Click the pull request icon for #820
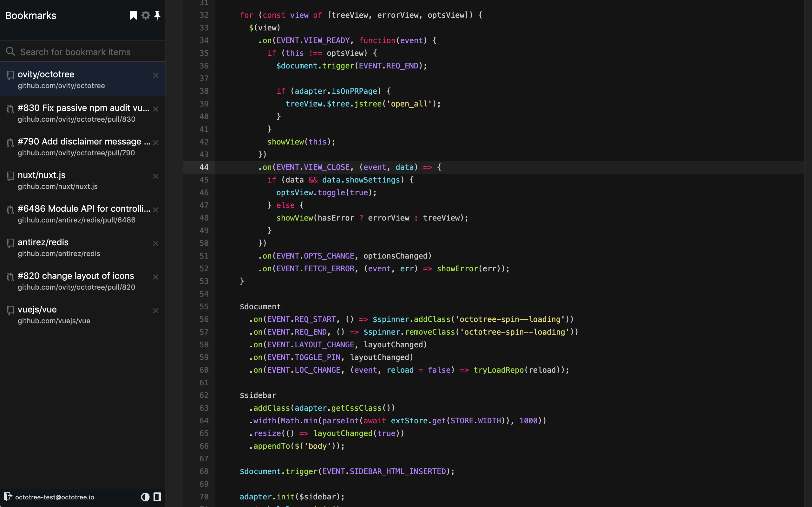Viewport: 812px width, 507px height. pyautogui.click(x=10, y=277)
